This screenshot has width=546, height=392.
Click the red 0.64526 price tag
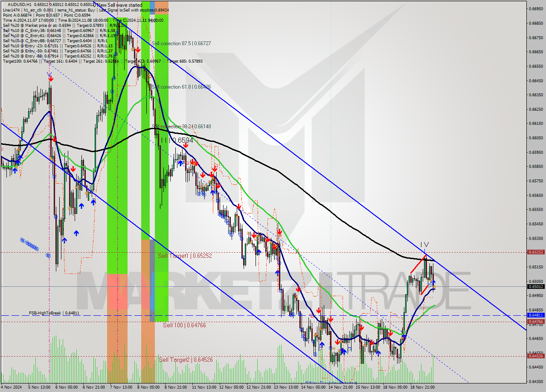[x=536, y=356]
